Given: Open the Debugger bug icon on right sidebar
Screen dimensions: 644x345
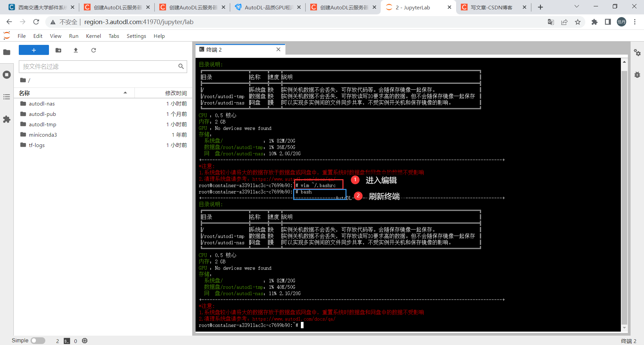Looking at the screenshot, I should pyautogui.click(x=637, y=75).
